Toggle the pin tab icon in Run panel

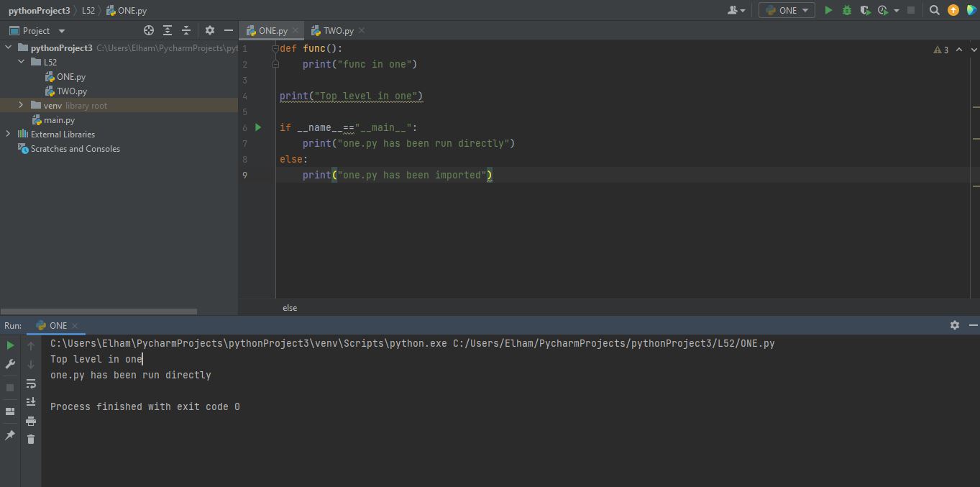[x=10, y=435]
